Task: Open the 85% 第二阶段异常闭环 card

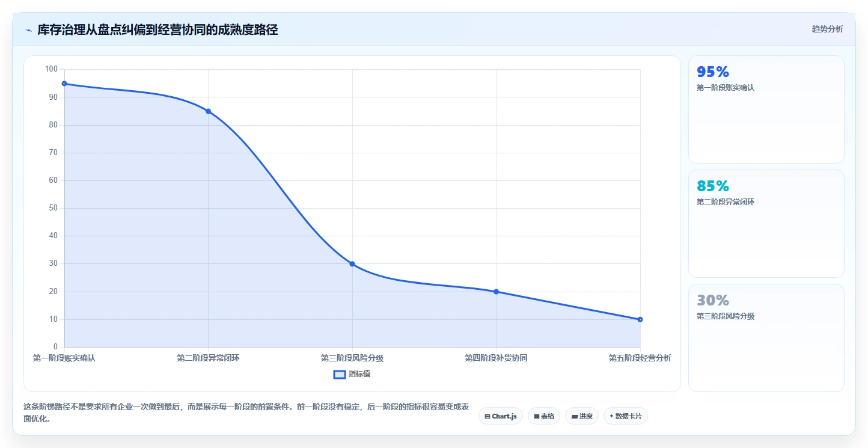Action: tap(766, 224)
